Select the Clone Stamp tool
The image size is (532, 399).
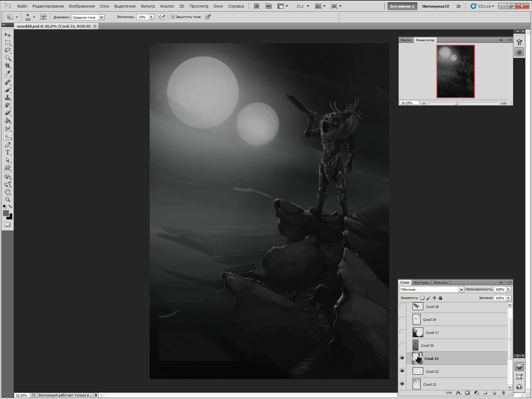[8, 97]
